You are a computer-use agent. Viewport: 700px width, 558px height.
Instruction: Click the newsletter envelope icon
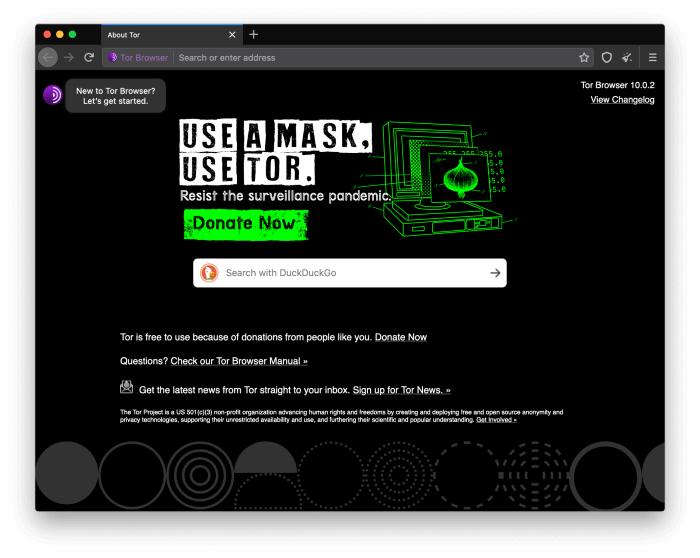[126, 387]
